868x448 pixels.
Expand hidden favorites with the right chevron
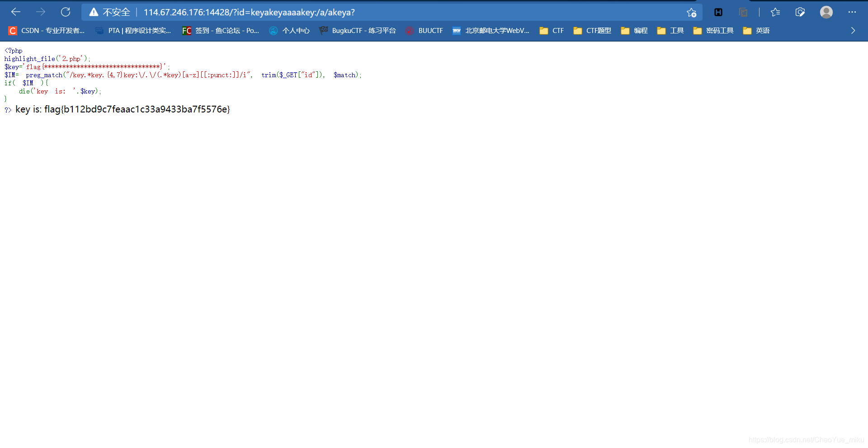click(x=853, y=30)
